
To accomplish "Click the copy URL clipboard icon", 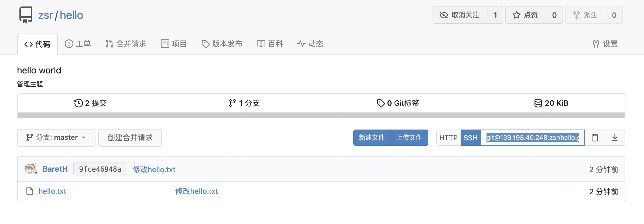I will point(595,138).
